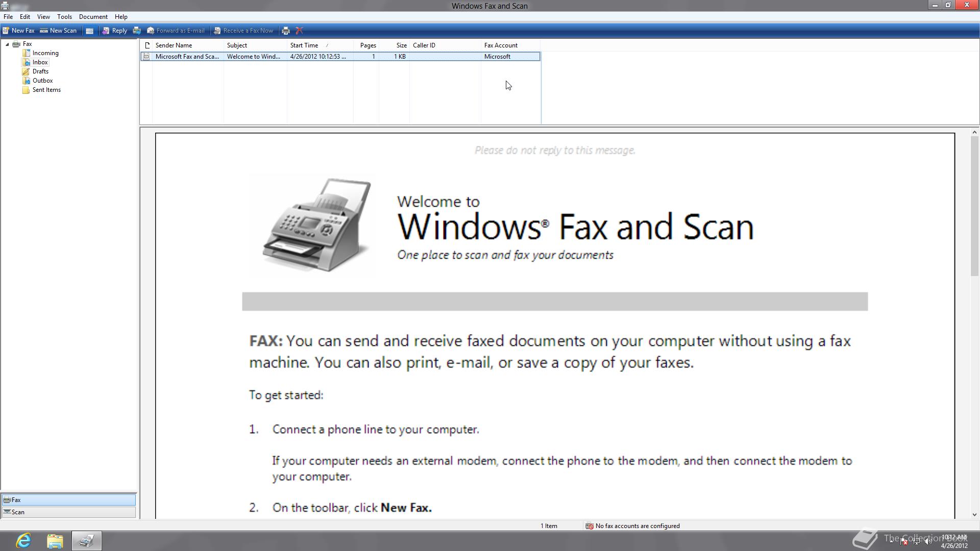Sort by the Pages column header

coord(366,45)
